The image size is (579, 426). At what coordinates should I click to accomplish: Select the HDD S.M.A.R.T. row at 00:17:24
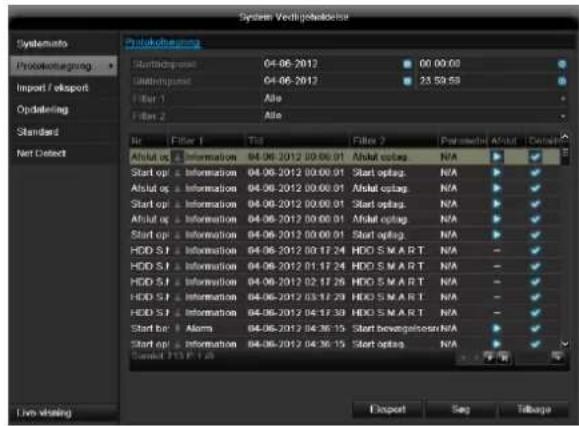tap(345, 251)
